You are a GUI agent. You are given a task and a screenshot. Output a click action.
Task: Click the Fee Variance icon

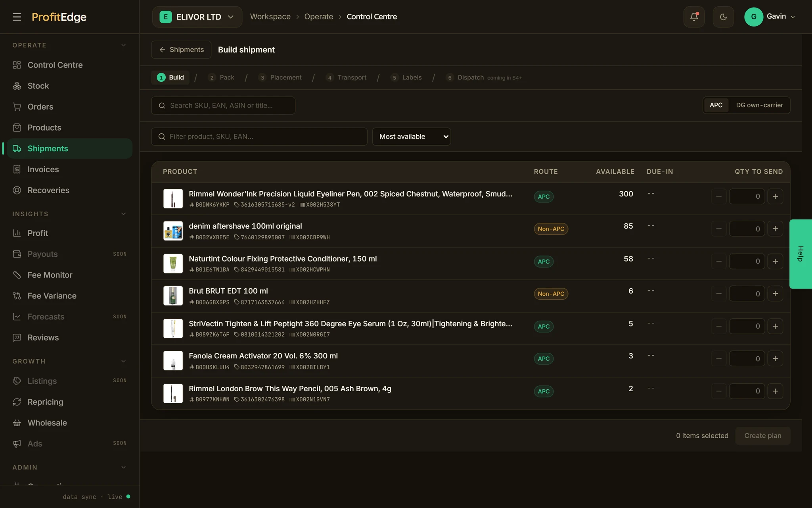coord(17,296)
